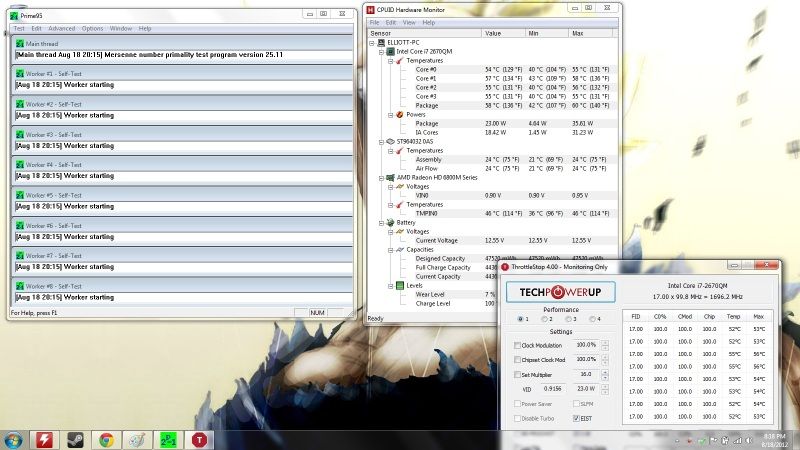Click the computer icon beside ELLIOTT-PC

[381, 43]
